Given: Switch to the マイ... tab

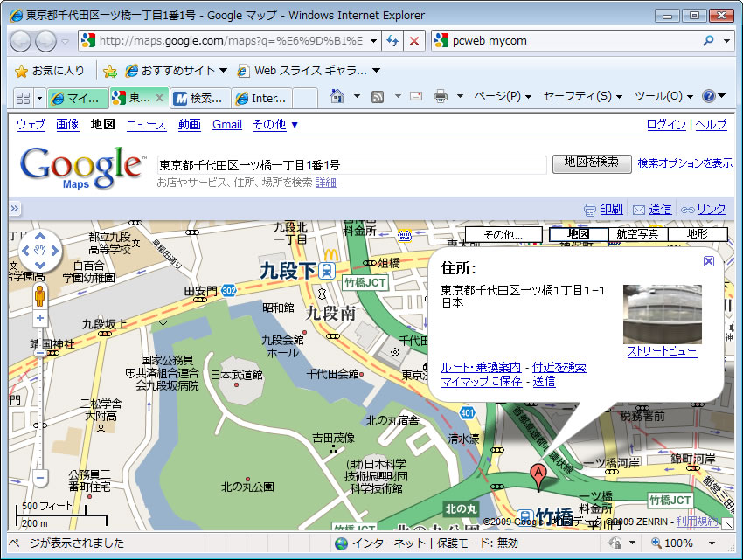Looking at the screenshot, I should 78,98.
